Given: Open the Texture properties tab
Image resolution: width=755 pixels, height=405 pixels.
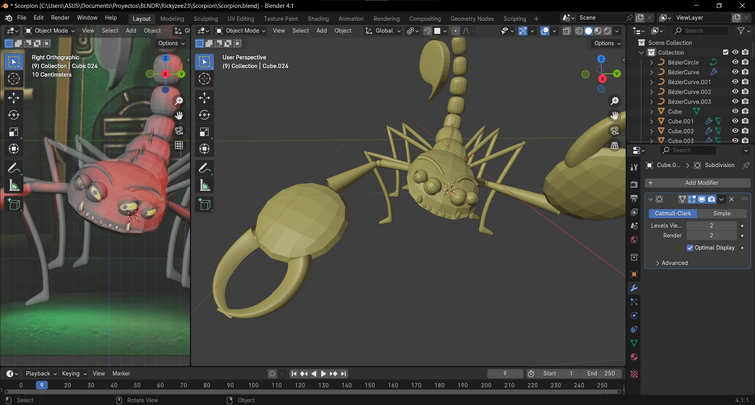Looking at the screenshot, I should pyautogui.click(x=634, y=374).
